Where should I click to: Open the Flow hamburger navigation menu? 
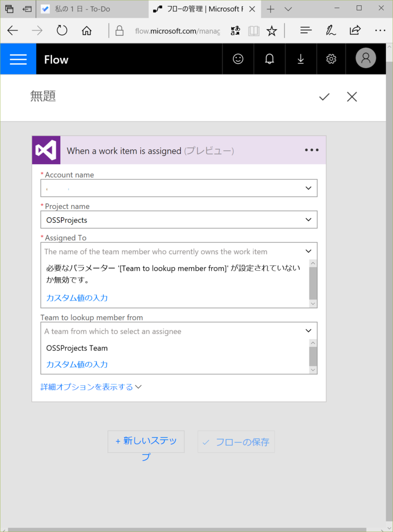pos(18,59)
